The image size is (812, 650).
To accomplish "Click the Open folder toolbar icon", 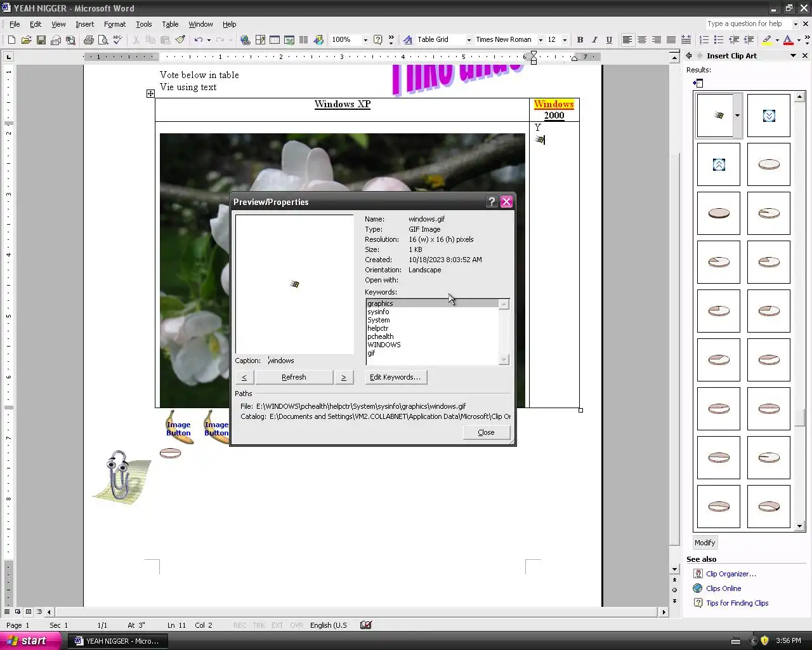I will (26, 40).
